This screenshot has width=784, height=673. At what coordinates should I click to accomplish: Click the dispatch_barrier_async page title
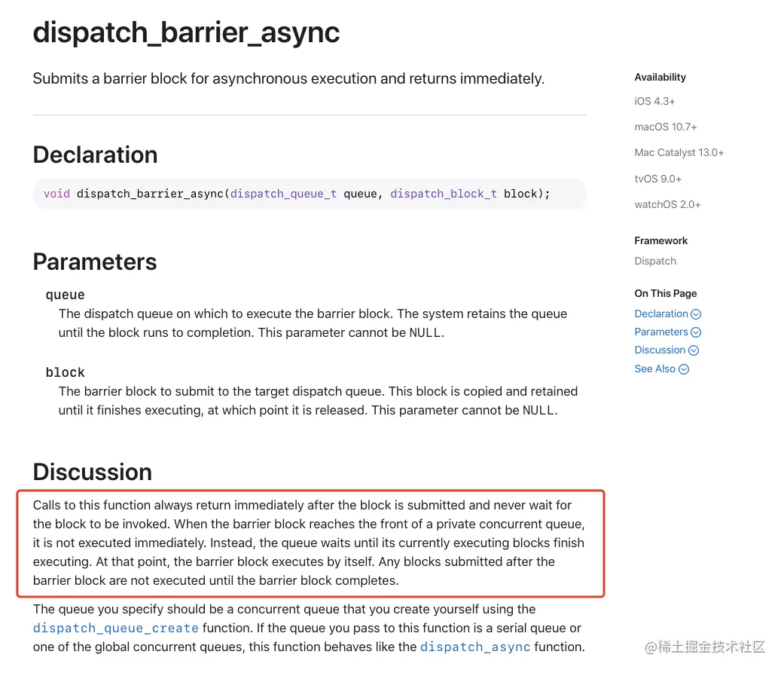tap(186, 32)
